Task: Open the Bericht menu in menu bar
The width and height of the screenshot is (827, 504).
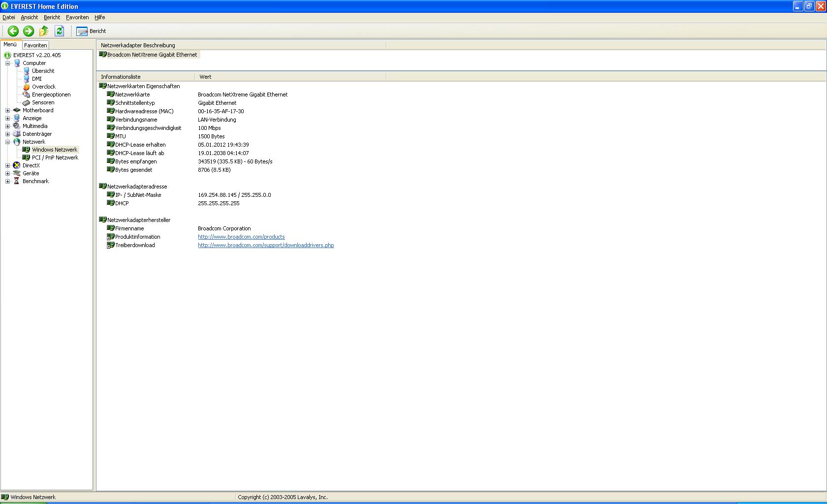Action: [x=52, y=17]
